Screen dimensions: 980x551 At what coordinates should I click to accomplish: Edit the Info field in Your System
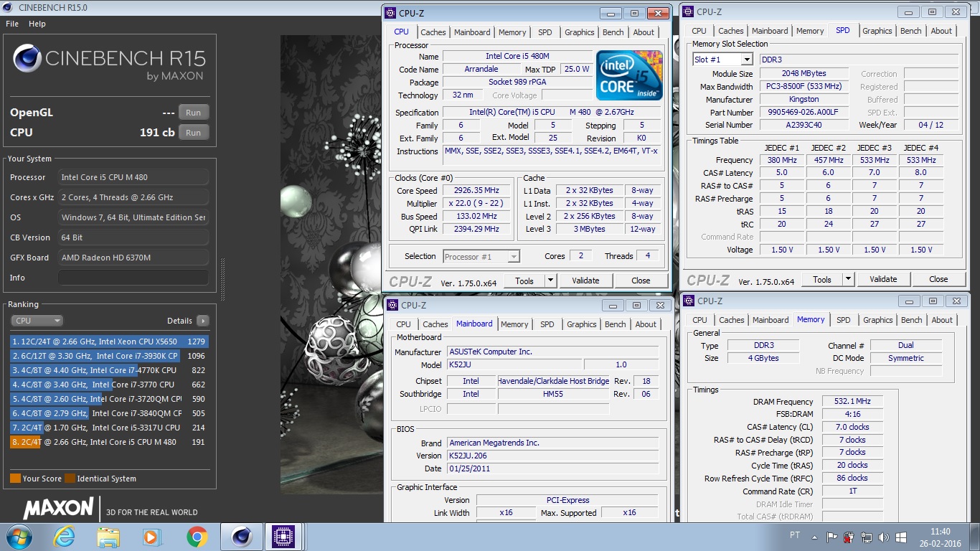coord(133,278)
